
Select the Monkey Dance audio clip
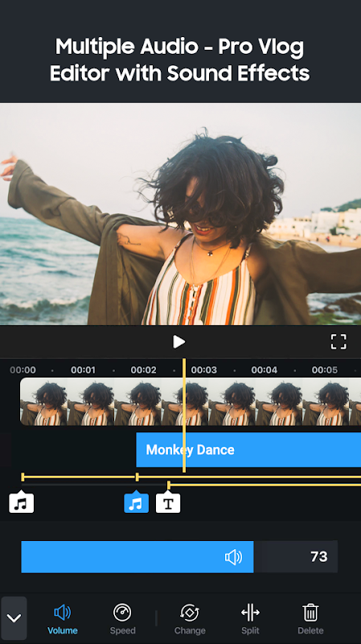coord(248,450)
